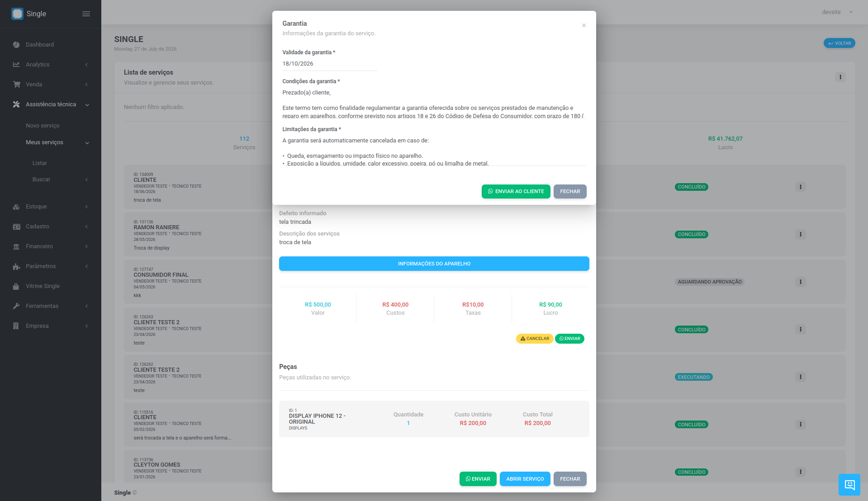The image size is (868, 501).
Task: Close the Garantia dialog with X
Action: tap(583, 25)
